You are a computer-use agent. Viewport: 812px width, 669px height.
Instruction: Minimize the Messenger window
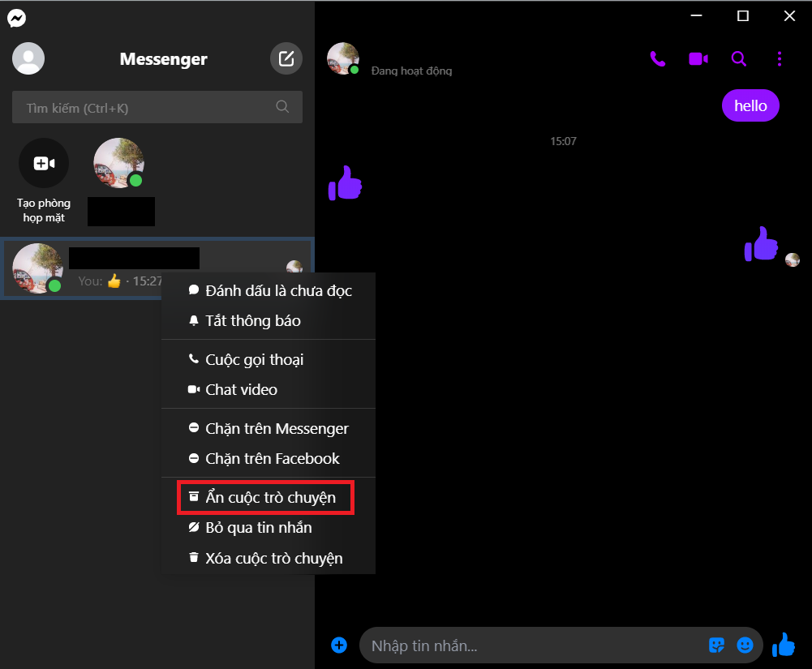(697, 15)
